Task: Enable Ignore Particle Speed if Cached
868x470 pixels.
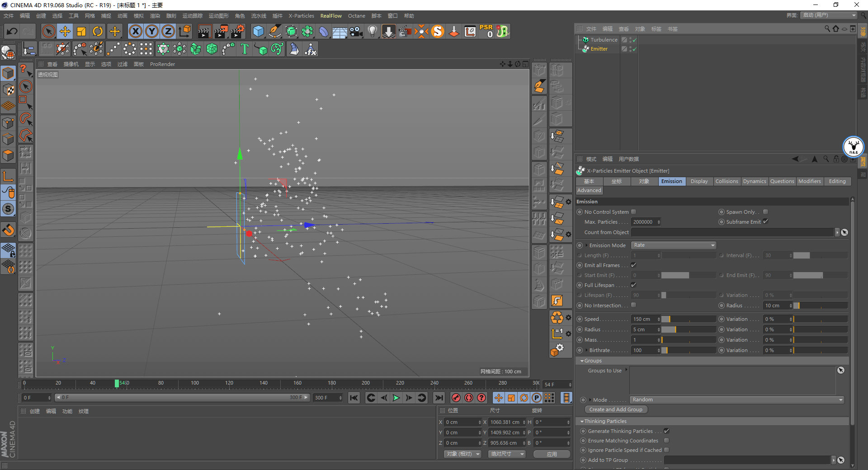Action: click(x=666, y=450)
